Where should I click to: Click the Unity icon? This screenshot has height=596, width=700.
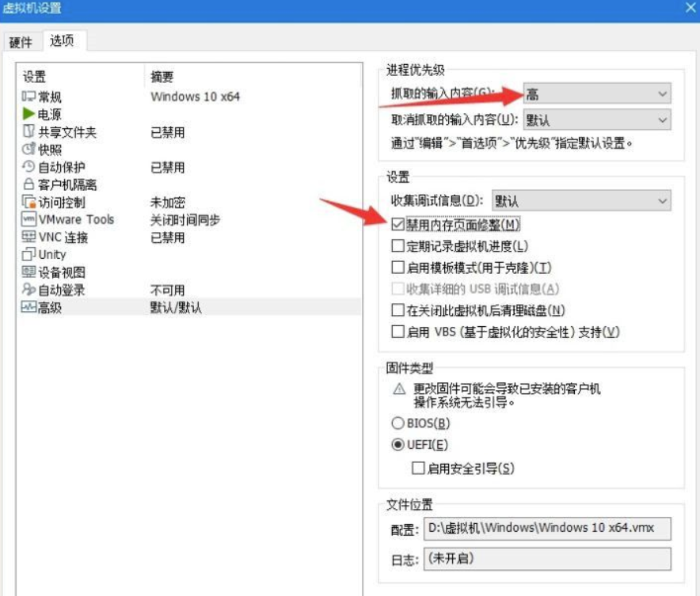point(29,254)
